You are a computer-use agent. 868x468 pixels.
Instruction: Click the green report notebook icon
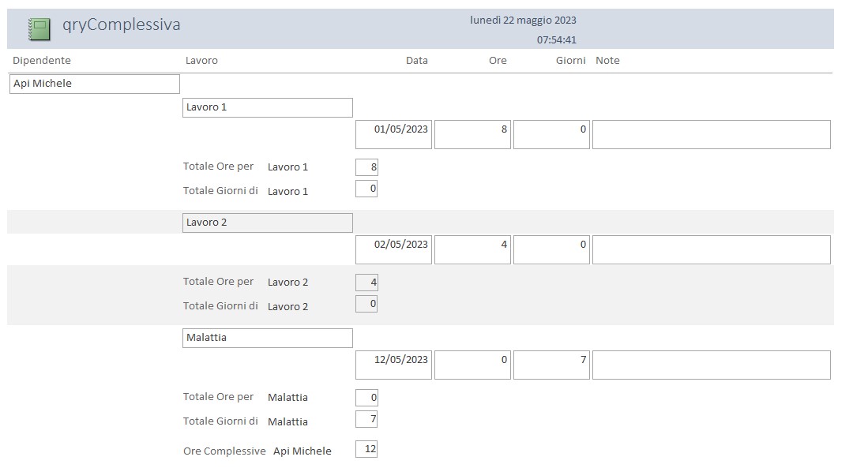point(39,29)
